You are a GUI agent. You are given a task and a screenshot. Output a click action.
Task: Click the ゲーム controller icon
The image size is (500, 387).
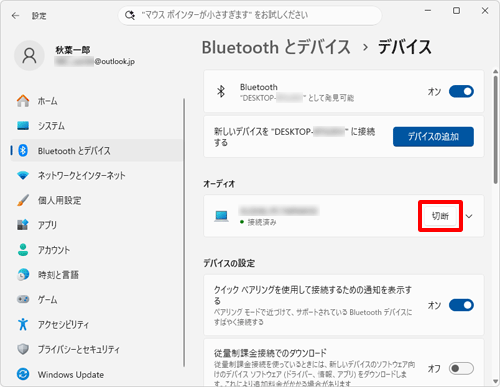[23, 299]
